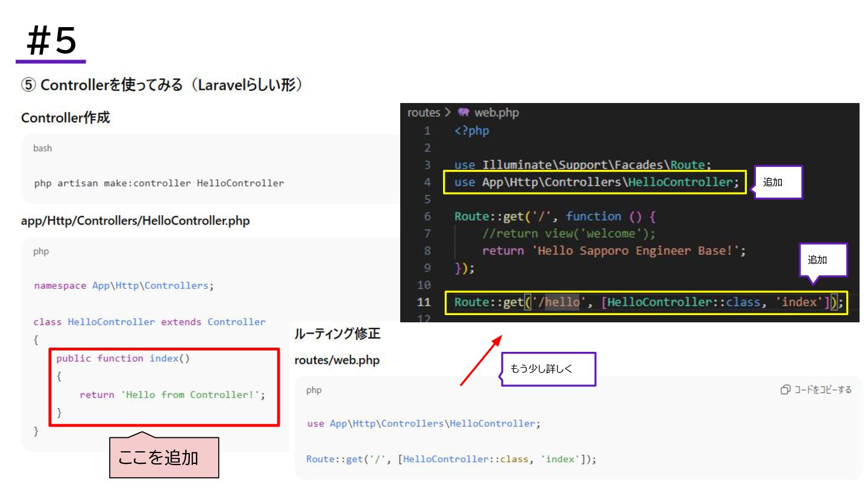Click the 'Hello Sapporo Engineer Base!' return line
The height and width of the screenshot is (488, 868).
pyautogui.click(x=614, y=251)
